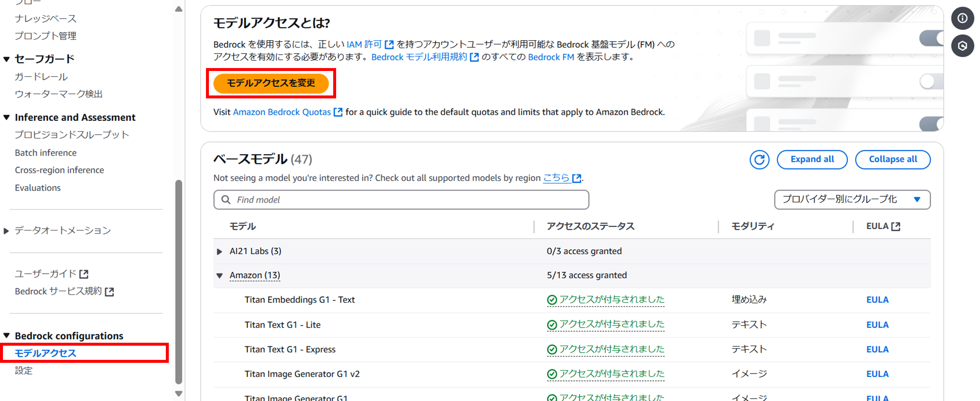
Task: Open ウォーターマーク検出 in the sidebar
Action: point(59,94)
